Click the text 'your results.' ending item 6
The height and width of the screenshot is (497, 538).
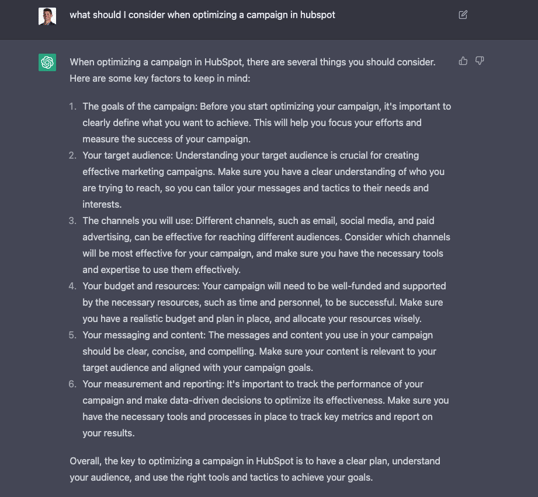click(108, 433)
